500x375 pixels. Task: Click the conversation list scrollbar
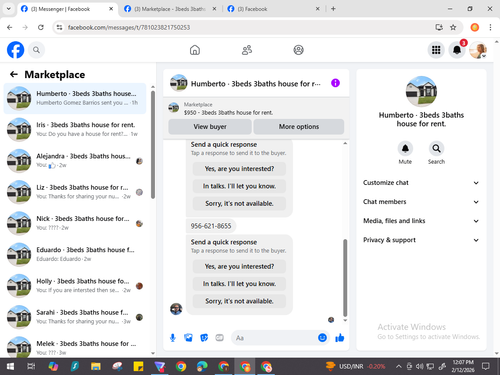[153, 145]
